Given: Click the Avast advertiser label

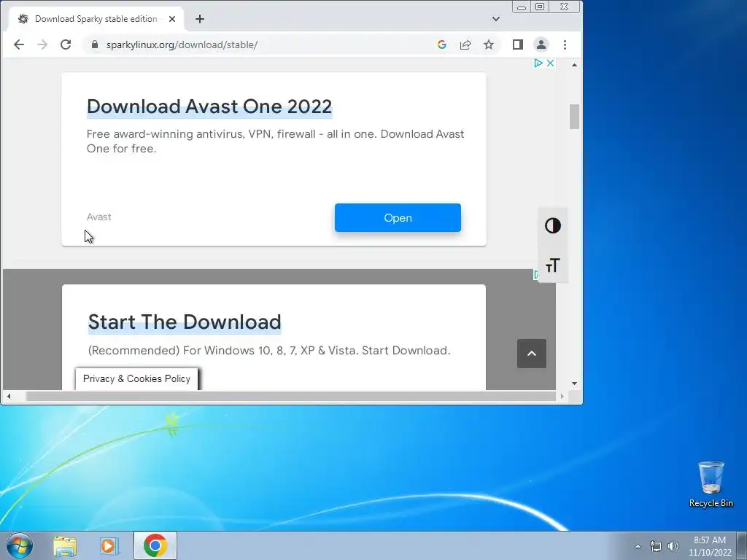Looking at the screenshot, I should click(x=98, y=217).
